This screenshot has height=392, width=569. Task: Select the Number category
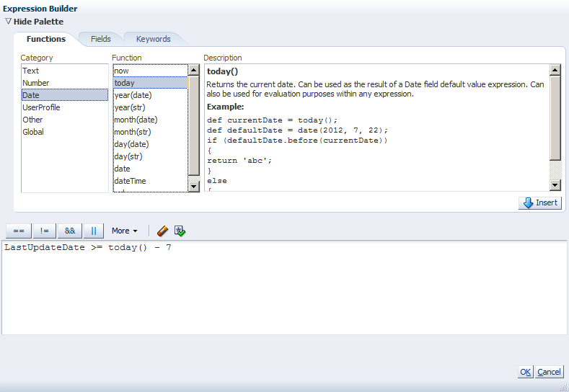point(65,83)
